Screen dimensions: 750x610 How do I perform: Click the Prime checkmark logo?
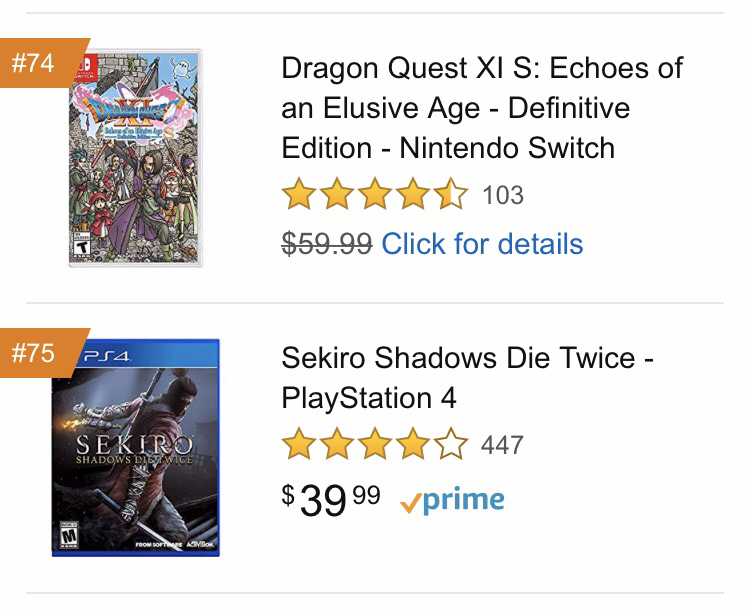click(452, 500)
